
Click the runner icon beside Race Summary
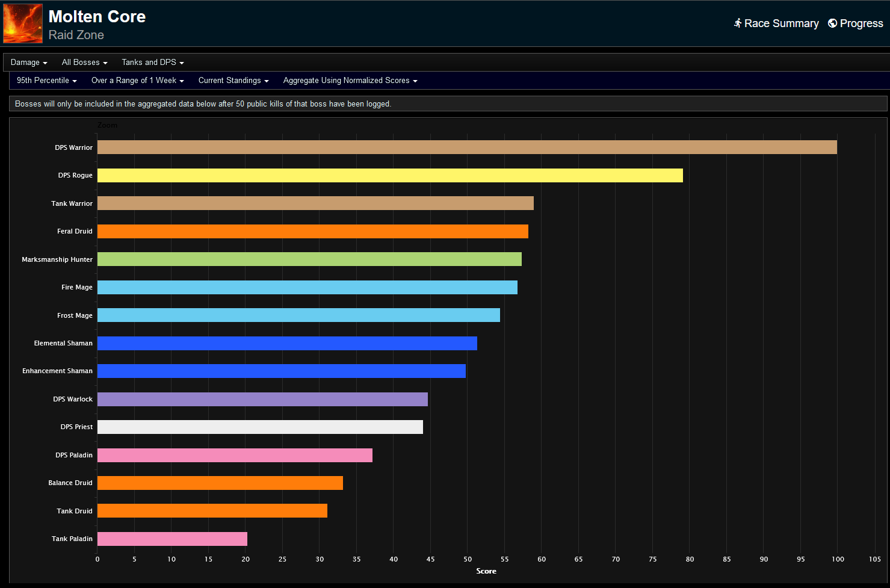pyautogui.click(x=738, y=23)
